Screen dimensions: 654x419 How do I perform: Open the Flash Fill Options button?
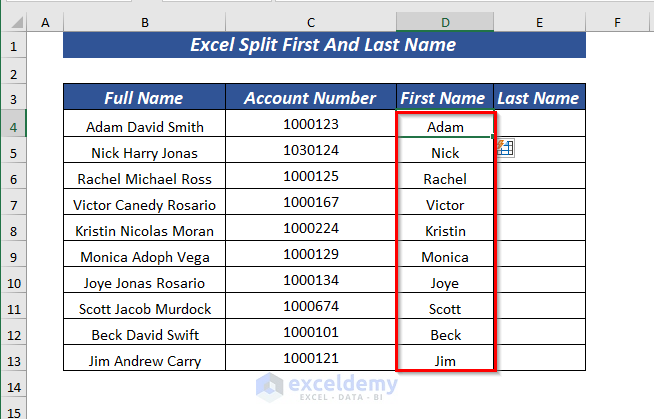(x=505, y=148)
